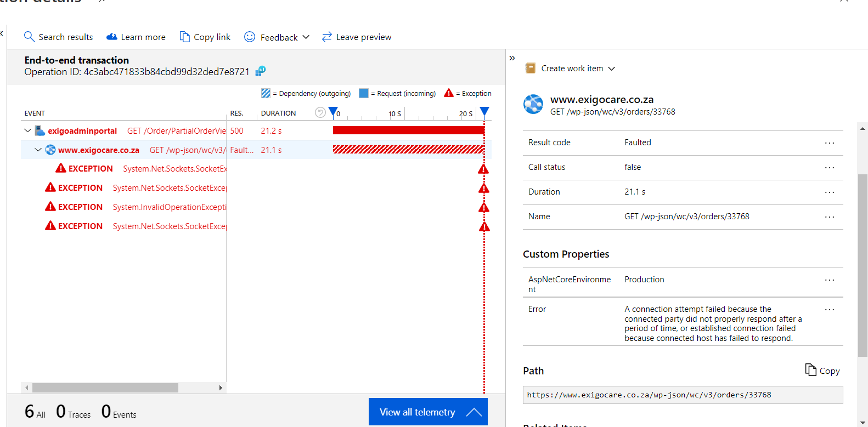This screenshot has height=427, width=868.
Task: Collapse details pane with double chevron
Action: click(512, 58)
